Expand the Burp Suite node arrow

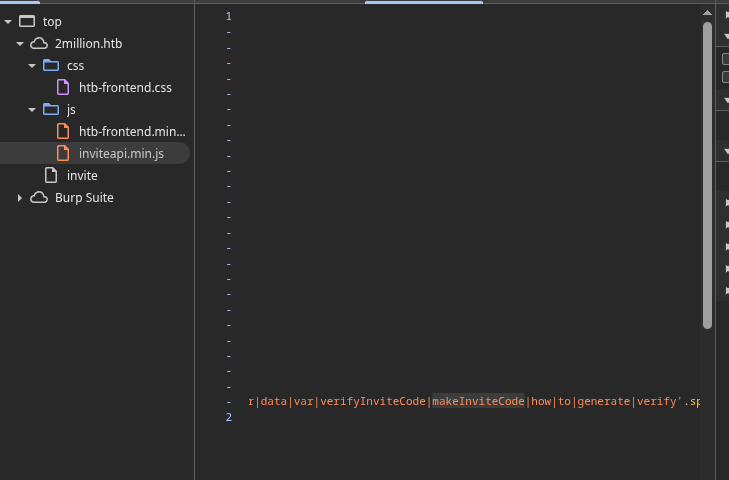tap(20, 198)
